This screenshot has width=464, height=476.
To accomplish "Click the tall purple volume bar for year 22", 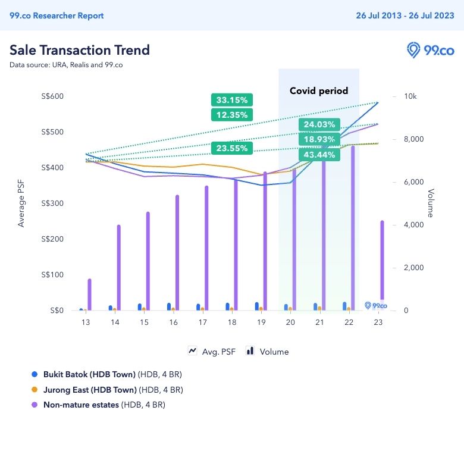I will click(x=353, y=228).
